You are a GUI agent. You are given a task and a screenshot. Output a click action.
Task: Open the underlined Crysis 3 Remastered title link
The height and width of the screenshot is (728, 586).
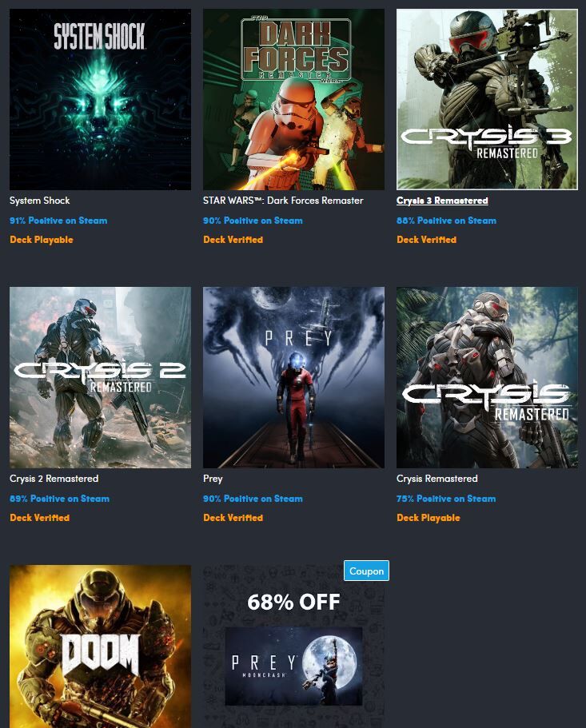(442, 201)
